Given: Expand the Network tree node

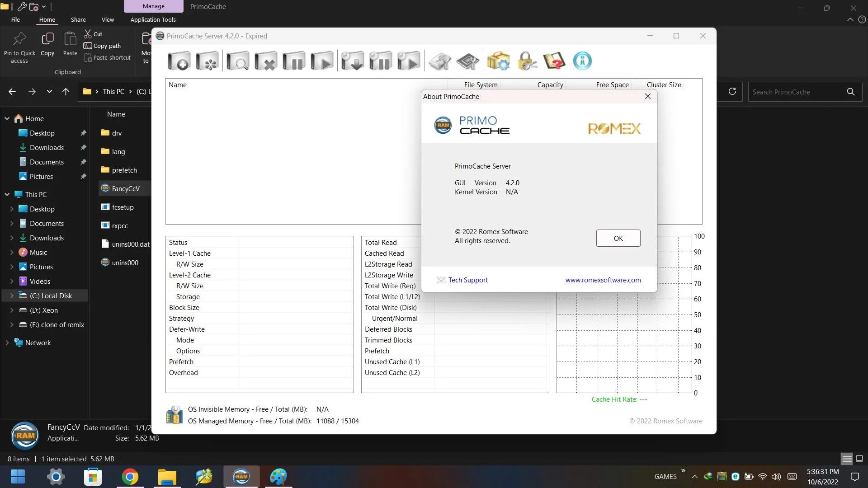Looking at the screenshot, I should (7, 343).
